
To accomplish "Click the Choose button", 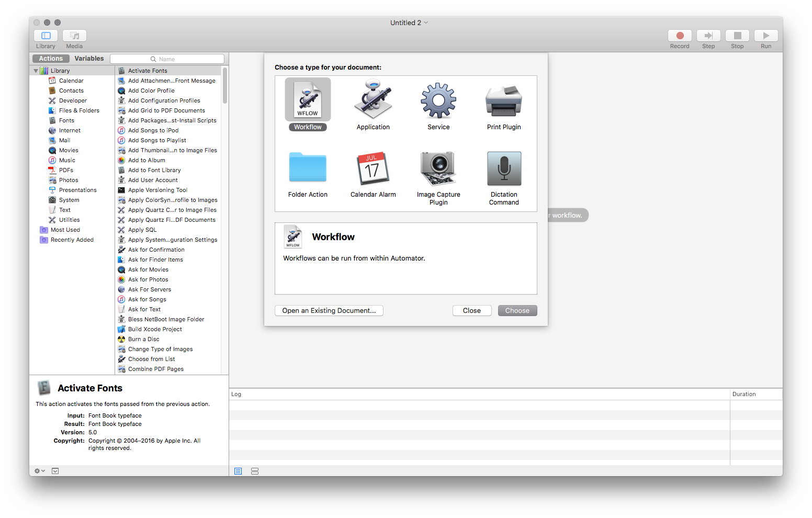I will click(x=517, y=310).
